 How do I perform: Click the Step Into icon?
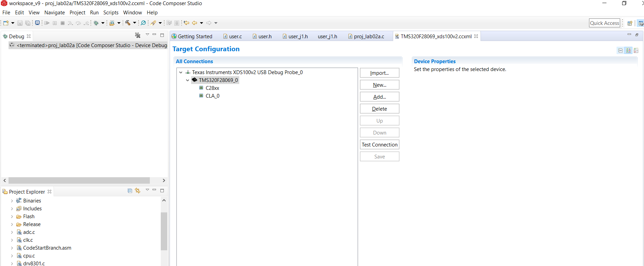tap(70, 23)
